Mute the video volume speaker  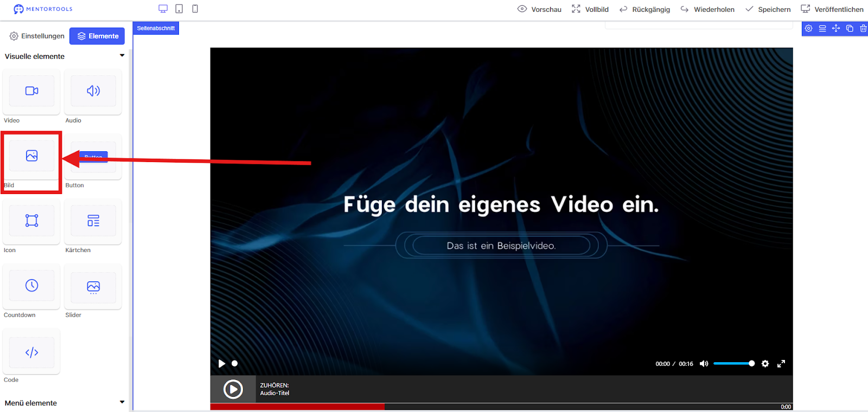point(704,364)
